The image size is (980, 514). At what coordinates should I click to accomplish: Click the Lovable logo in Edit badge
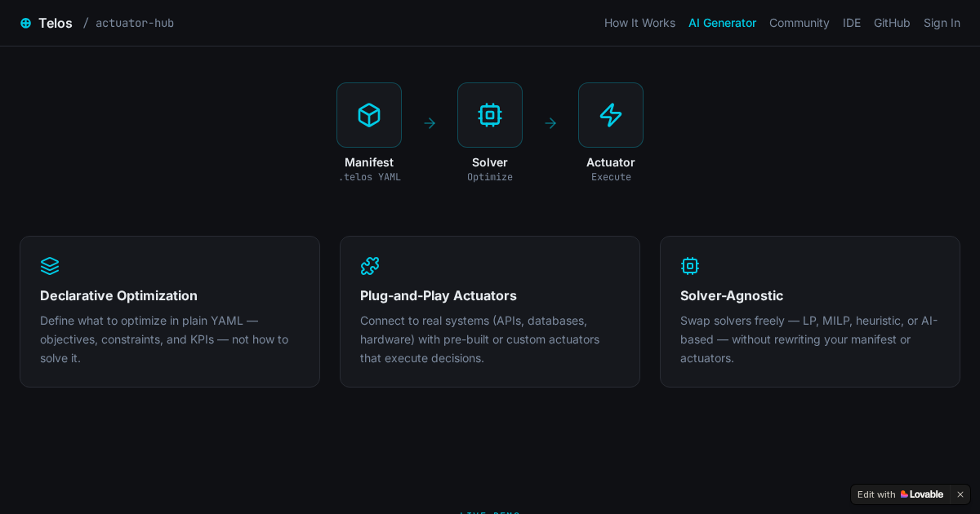pyautogui.click(x=922, y=494)
